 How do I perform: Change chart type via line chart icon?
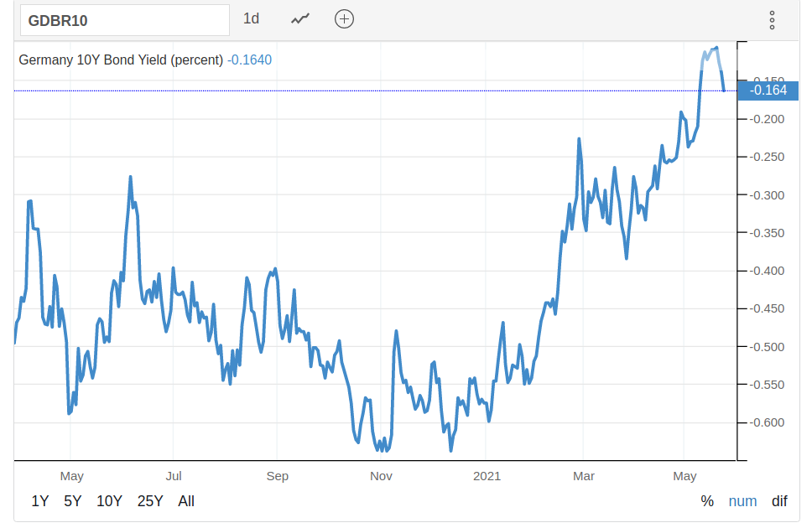pyautogui.click(x=299, y=19)
